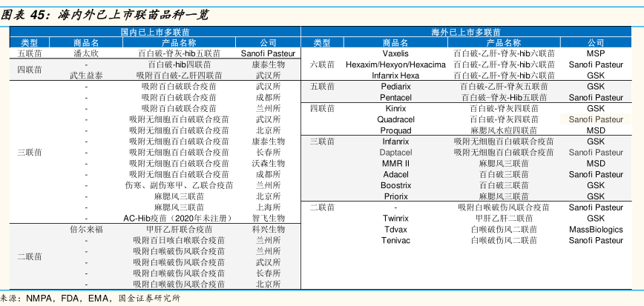Screen dimensions: 644x306
Task: Click the Pediarix product name
Action: (395, 87)
